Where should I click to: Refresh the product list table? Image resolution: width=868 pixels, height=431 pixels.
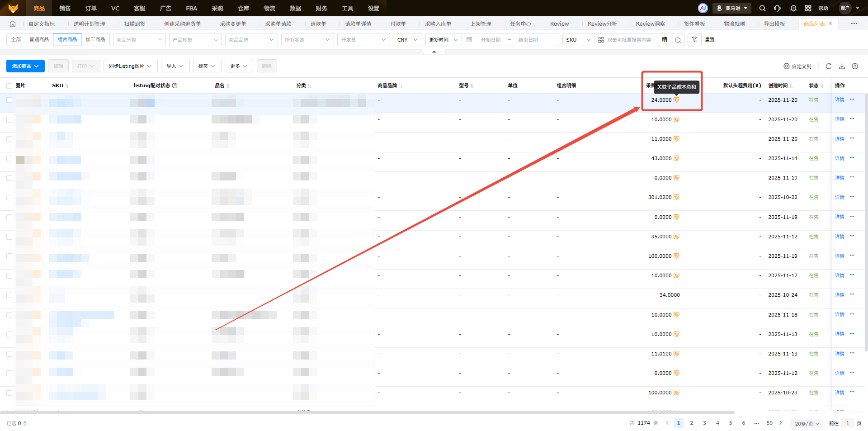(829, 66)
